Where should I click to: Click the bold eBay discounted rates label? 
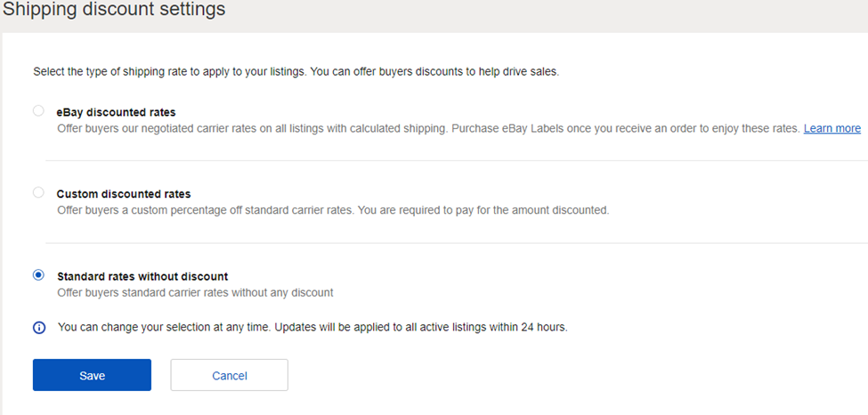pos(116,112)
